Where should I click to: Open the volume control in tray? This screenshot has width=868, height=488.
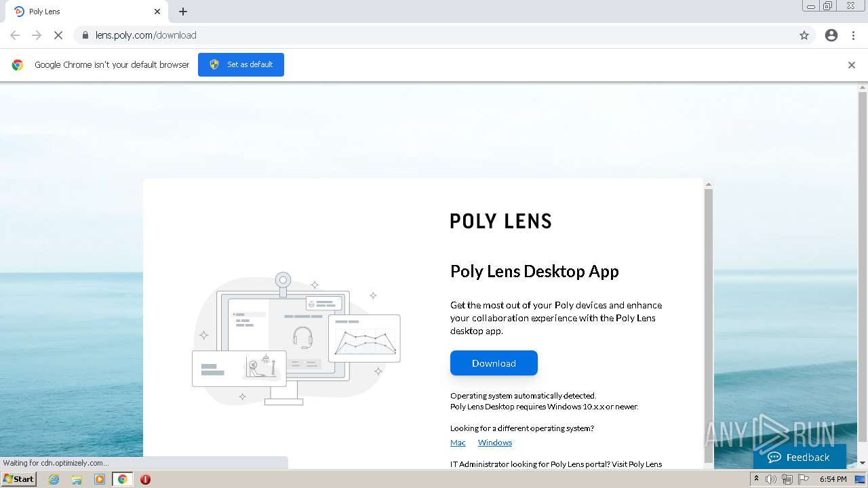(x=771, y=479)
